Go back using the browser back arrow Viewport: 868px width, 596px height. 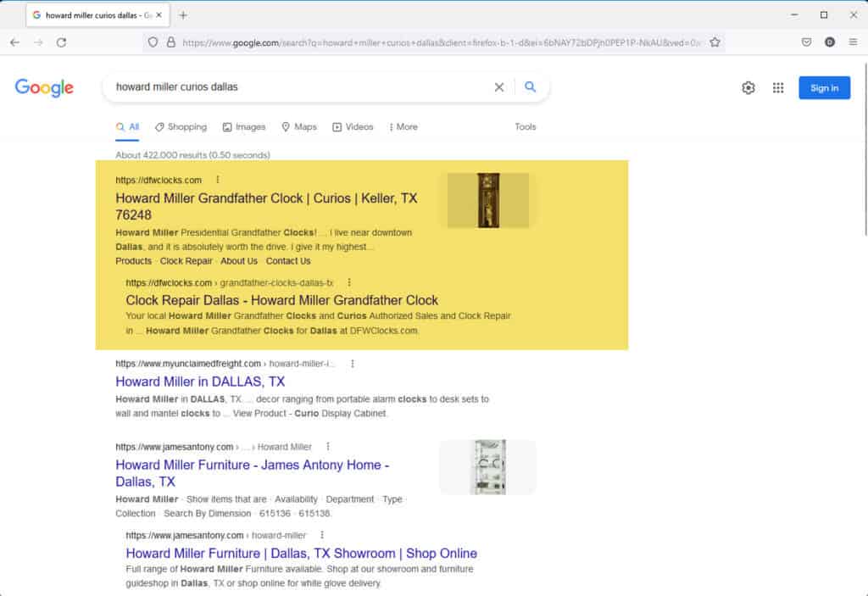coord(15,42)
